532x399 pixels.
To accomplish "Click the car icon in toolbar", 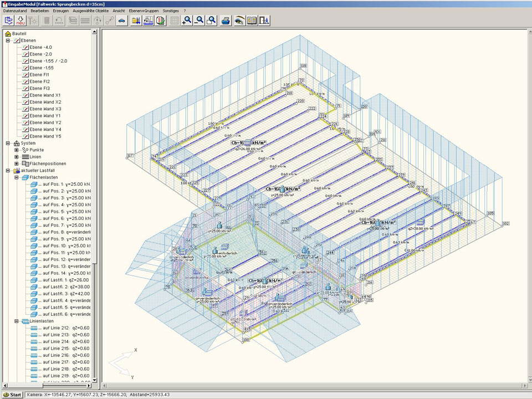I will [x=121, y=21].
